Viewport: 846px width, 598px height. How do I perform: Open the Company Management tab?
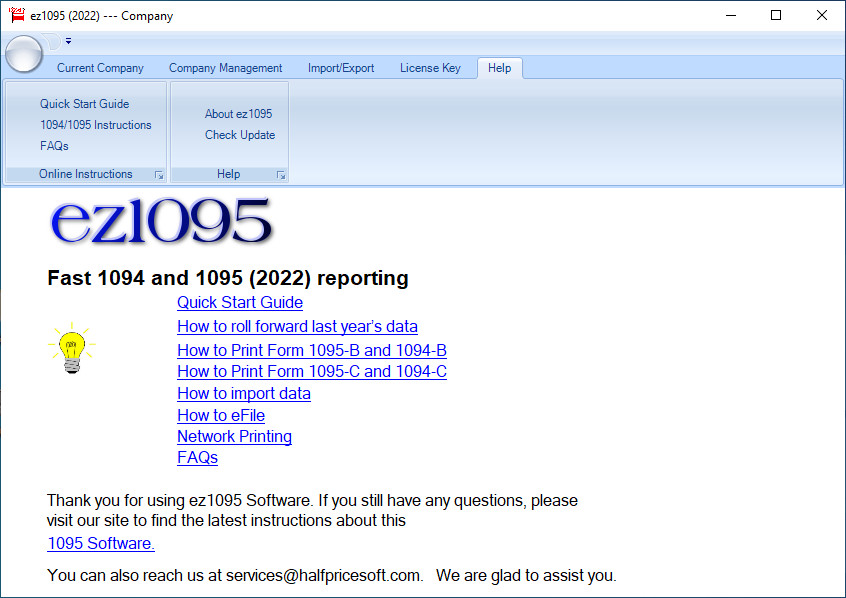[226, 68]
